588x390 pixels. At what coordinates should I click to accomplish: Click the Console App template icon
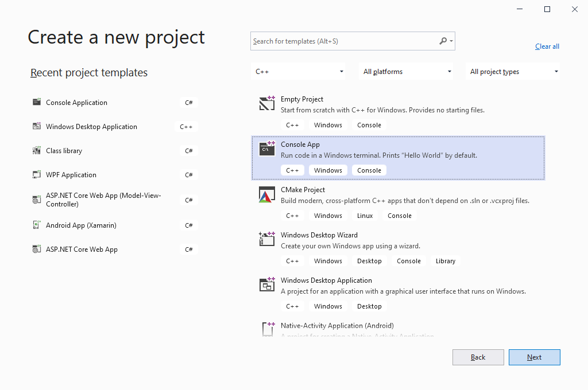(267, 149)
